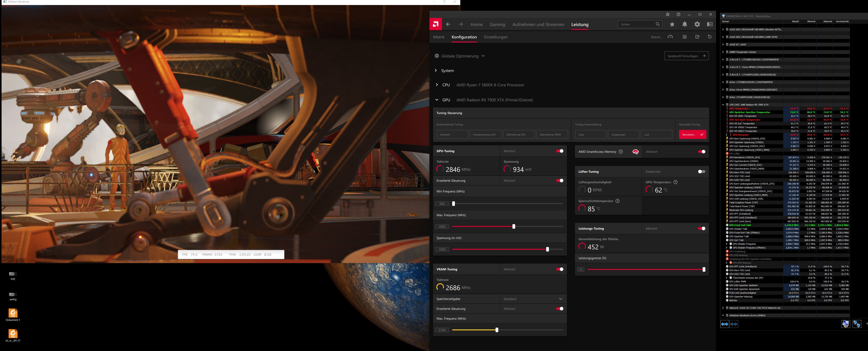
Task: Select the Leistung tab
Action: [580, 24]
